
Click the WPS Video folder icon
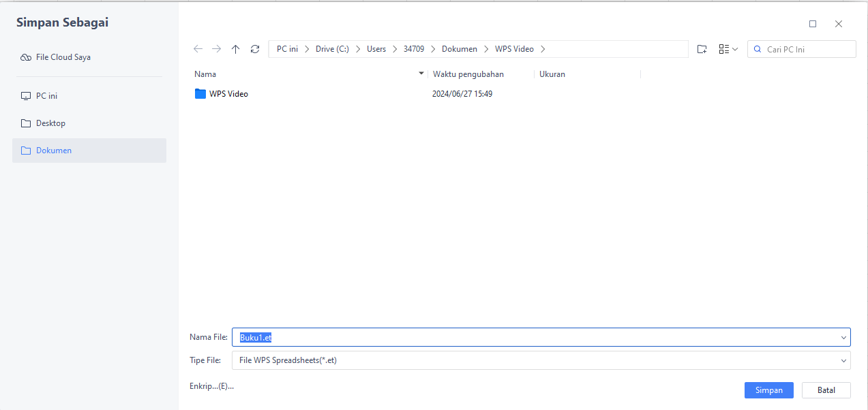pos(200,94)
